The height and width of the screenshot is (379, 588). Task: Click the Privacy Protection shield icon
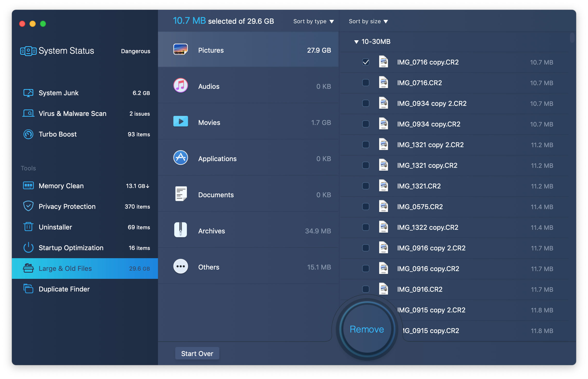[x=28, y=206]
